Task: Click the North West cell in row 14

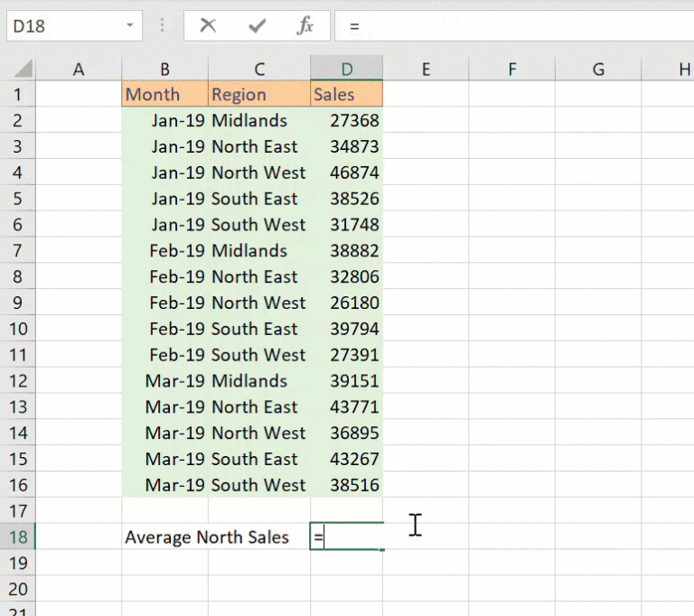Action: point(259,433)
